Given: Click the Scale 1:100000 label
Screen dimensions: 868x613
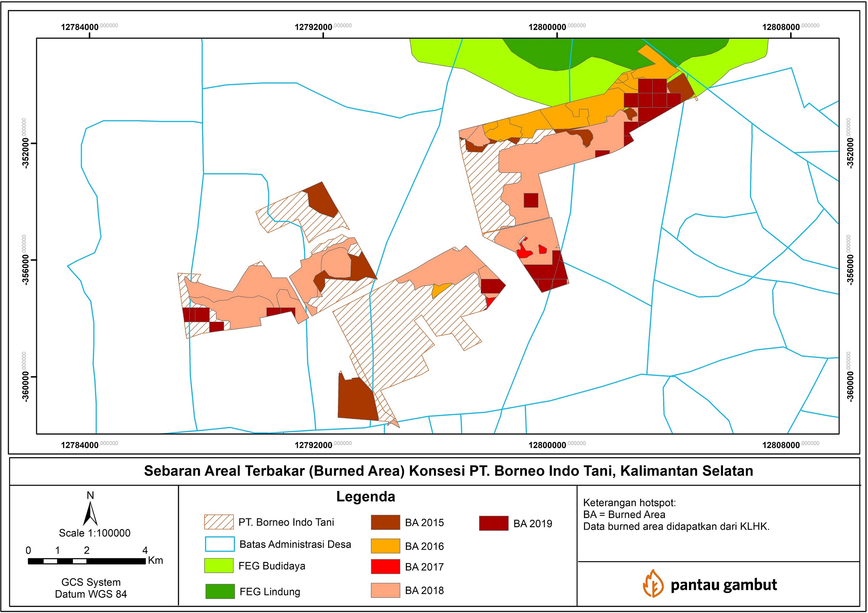Looking at the screenshot, I should (x=94, y=533).
